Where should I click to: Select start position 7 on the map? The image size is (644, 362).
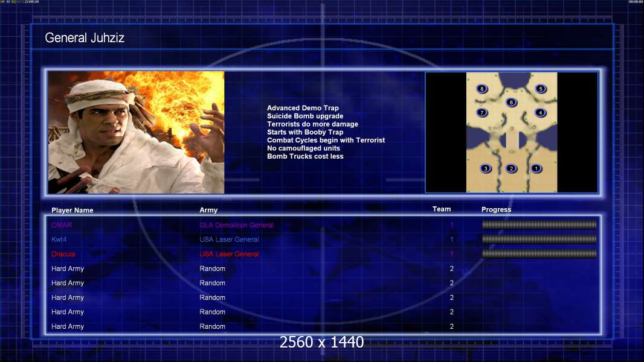(x=481, y=112)
